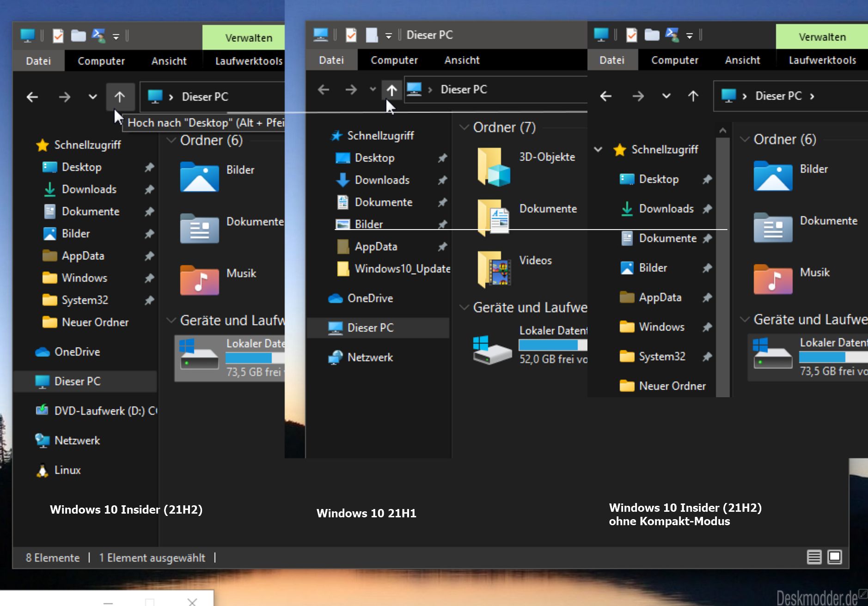
Task: Select Windows10_Update folder in 21H1 sidebar
Action: (393, 269)
